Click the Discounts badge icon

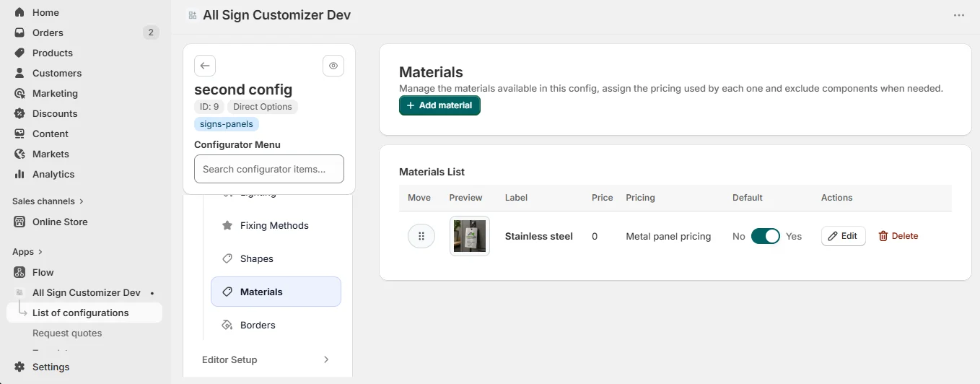pos(19,113)
